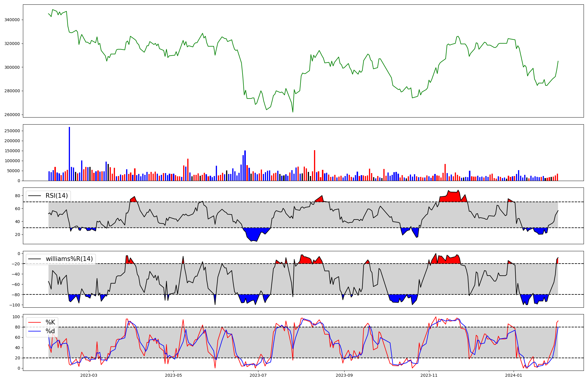The width and height of the screenshot is (588, 382).
Task: Click the 2023-07 date label
Action: (258, 375)
